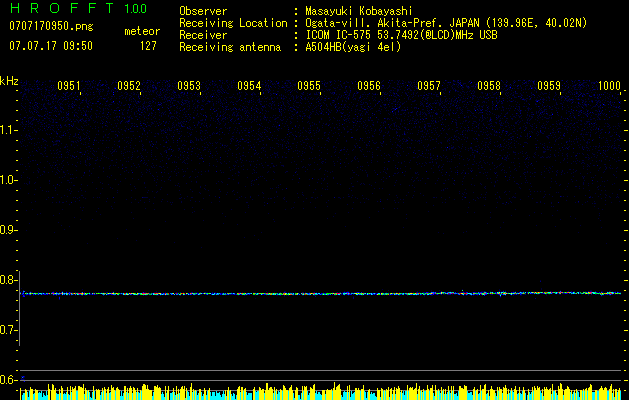Select the ICOM IC-575 receiver text
The height and width of the screenshot is (400, 629).
pyautogui.click(x=401, y=35)
